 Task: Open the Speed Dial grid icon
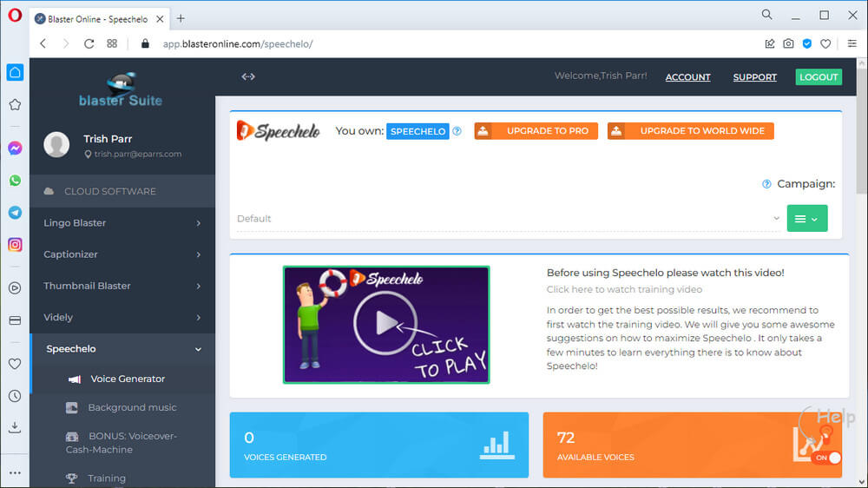[x=112, y=43]
